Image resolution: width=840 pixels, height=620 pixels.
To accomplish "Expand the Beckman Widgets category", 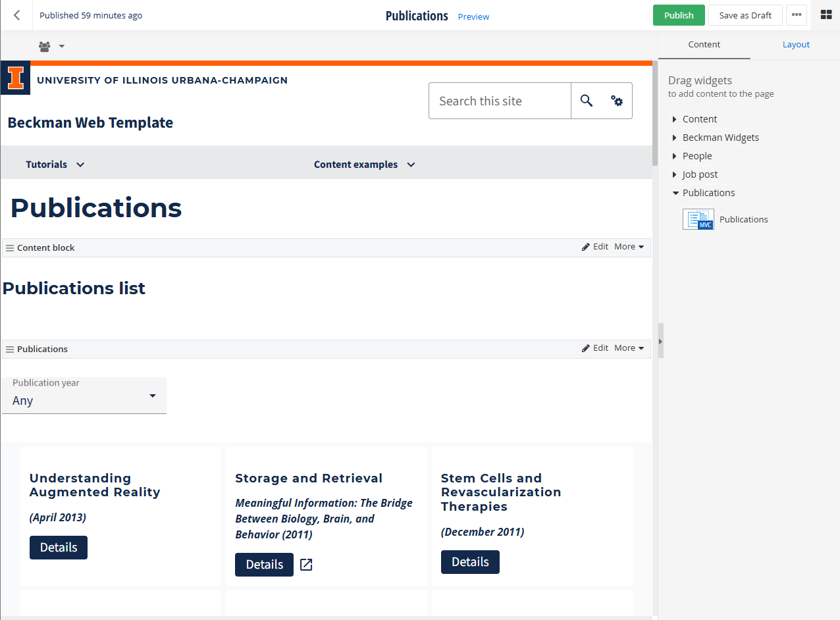I will click(x=720, y=137).
